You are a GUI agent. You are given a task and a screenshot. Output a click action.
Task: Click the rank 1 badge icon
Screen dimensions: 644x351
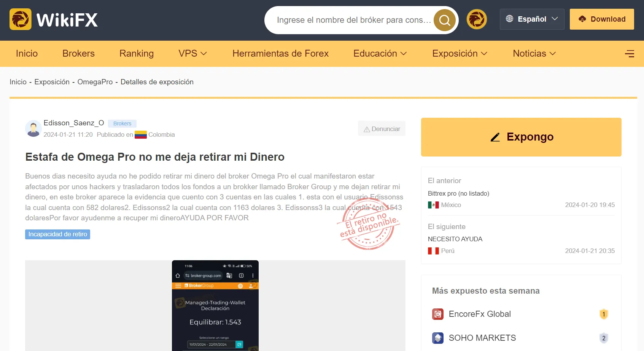tap(604, 314)
